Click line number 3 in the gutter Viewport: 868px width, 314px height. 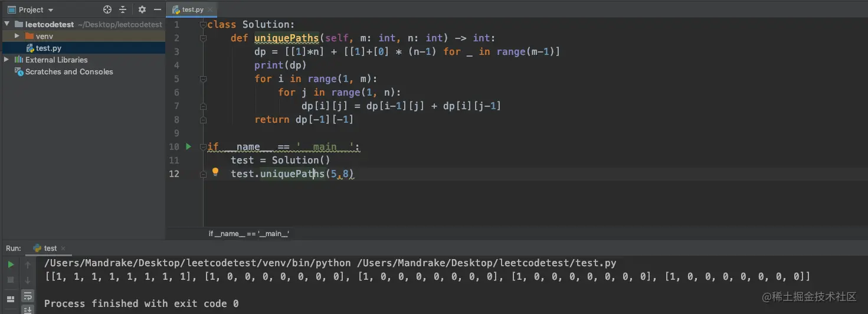pos(176,52)
